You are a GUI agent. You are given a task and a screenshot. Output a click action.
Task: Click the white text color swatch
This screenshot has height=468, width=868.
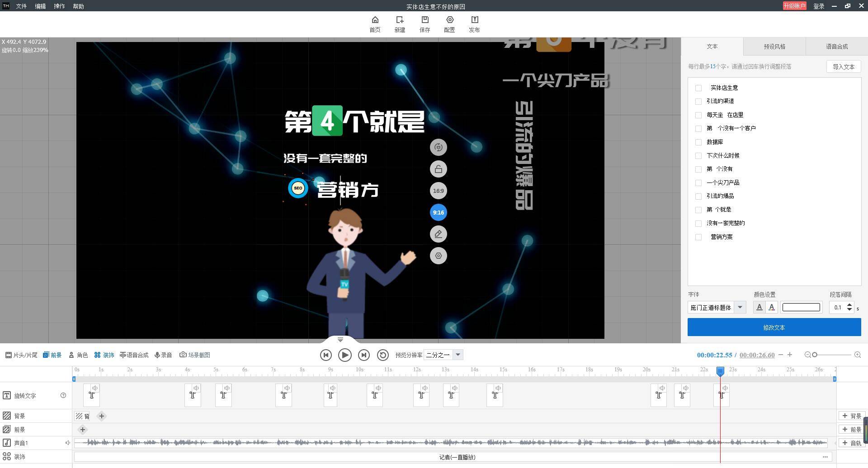click(801, 308)
